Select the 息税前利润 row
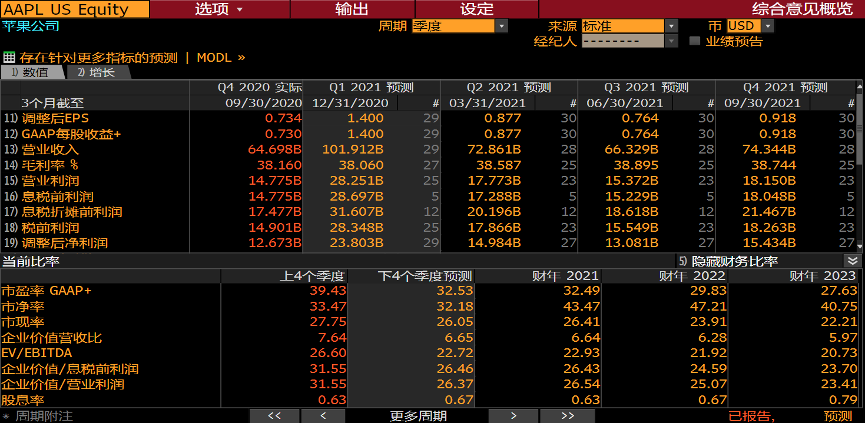866x424 pixels. (x=429, y=196)
